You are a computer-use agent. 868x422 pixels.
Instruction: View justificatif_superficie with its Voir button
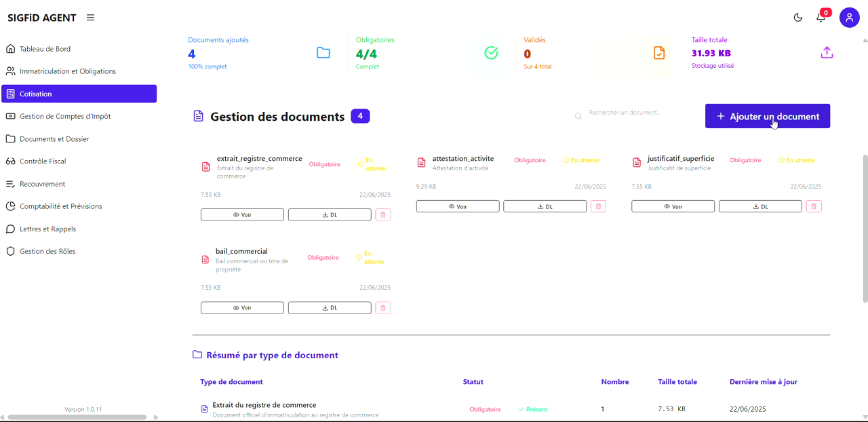coord(672,206)
